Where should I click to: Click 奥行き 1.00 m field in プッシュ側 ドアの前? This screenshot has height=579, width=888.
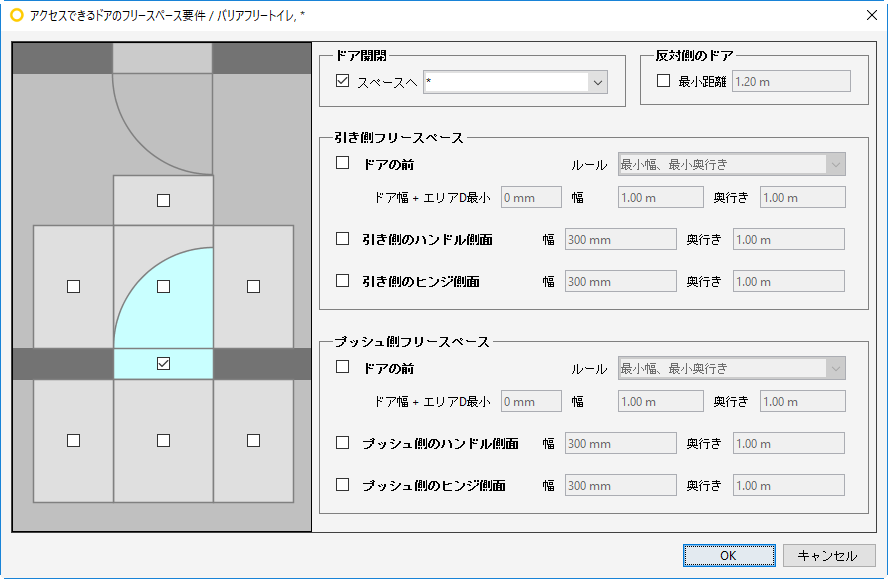(802, 402)
